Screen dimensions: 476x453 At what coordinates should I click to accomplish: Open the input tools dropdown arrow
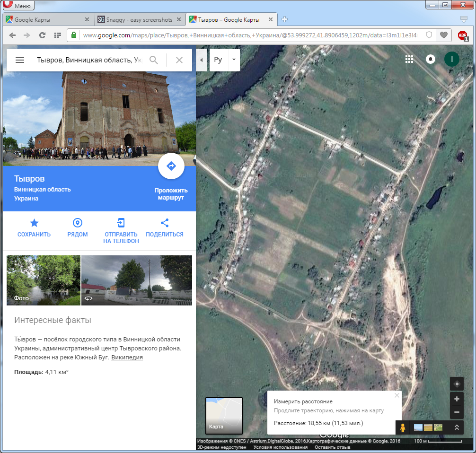point(234,60)
